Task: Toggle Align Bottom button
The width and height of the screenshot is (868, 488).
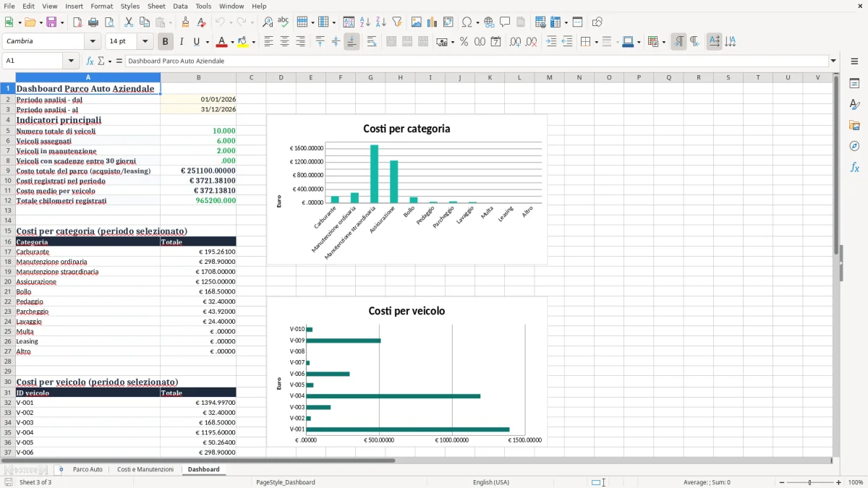Action: 352,42
